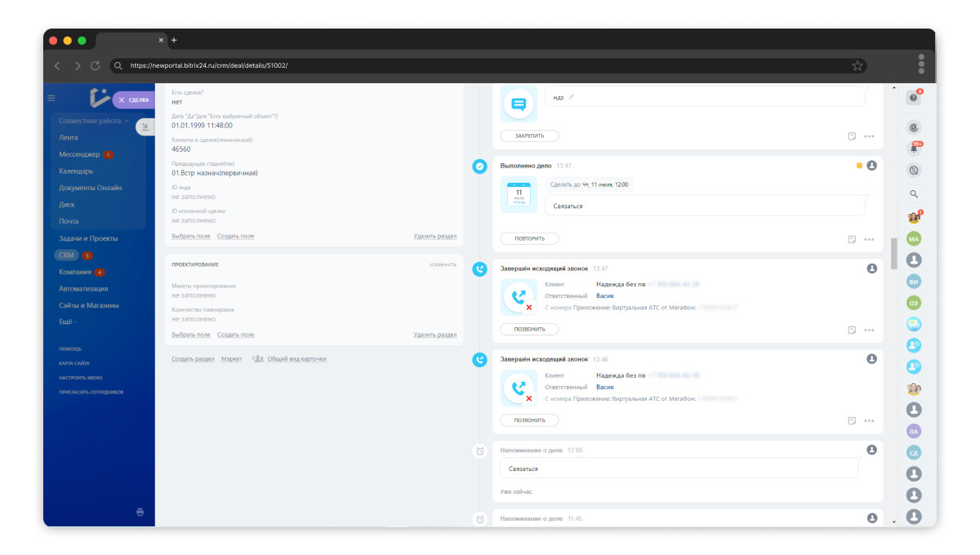Click ПРИГЛАСИТЬ СОТРУДНИКОВ in the sidebar

pyautogui.click(x=91, y=392)
